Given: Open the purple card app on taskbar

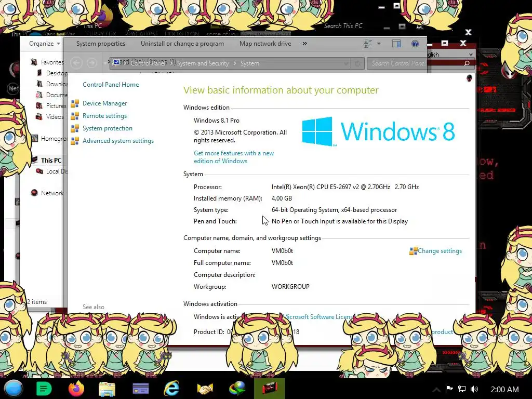Looking at the screenshot, I should (140, 389).
